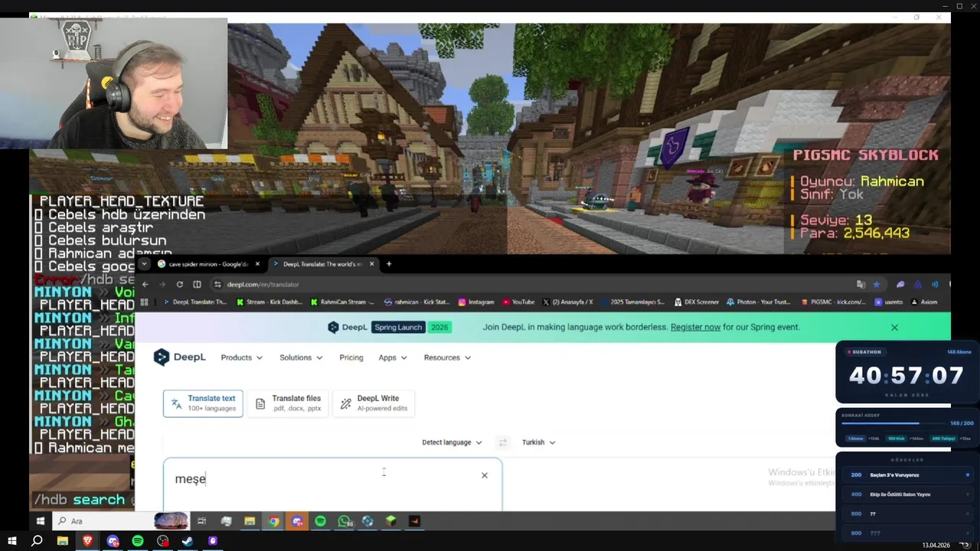Screen dimensions: 980x551
Task: Close the DeepL Translate tab
Action: point(372,264)
